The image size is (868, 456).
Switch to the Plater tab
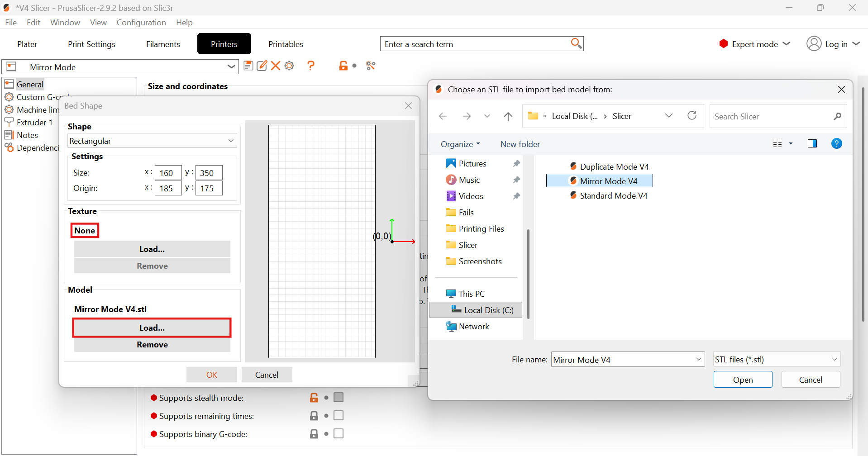tap(27, 44)
